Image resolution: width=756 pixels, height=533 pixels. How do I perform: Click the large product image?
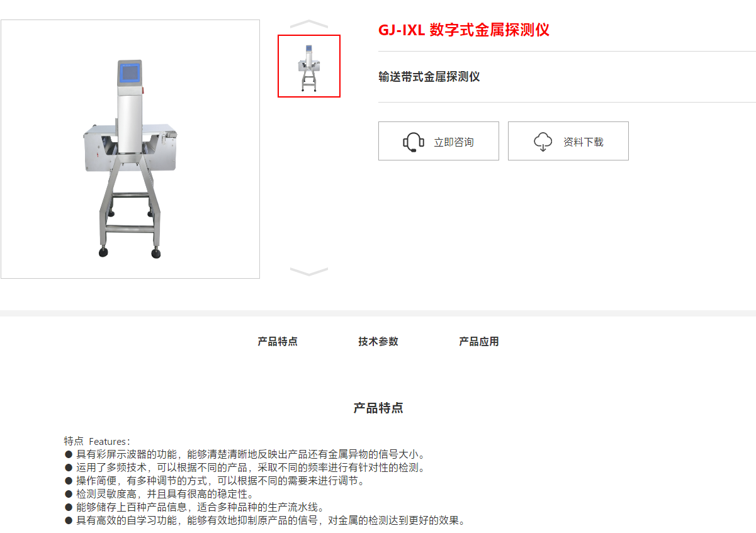(x=130, y=149)
